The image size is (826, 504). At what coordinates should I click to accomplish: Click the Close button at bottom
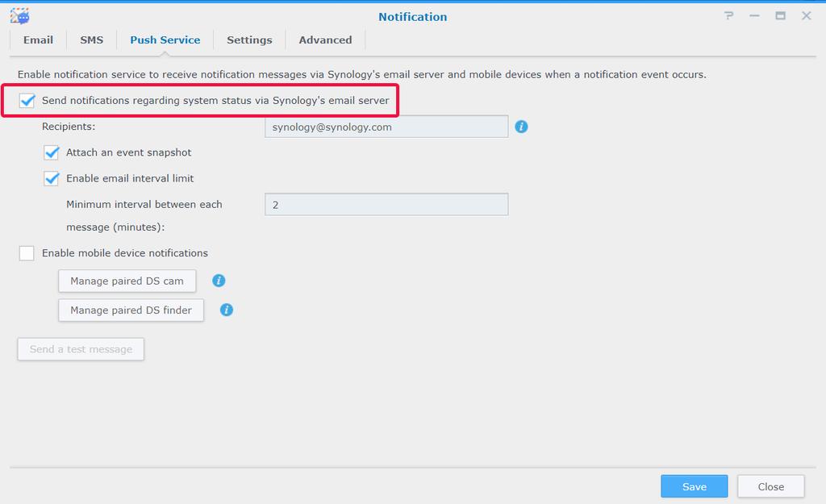[x=770, y=486]
